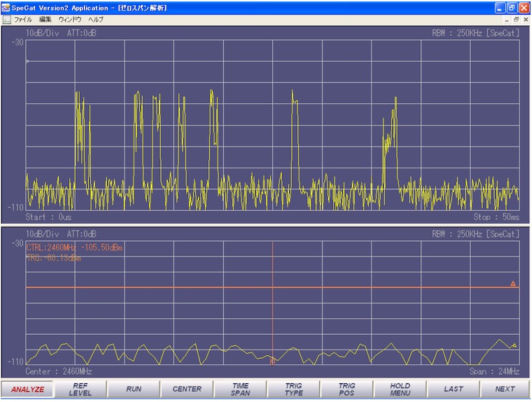This screenshot has width=532, height=402.
Task: Click the orange horizontal trigger level line
Action: (x=273, y=288)
